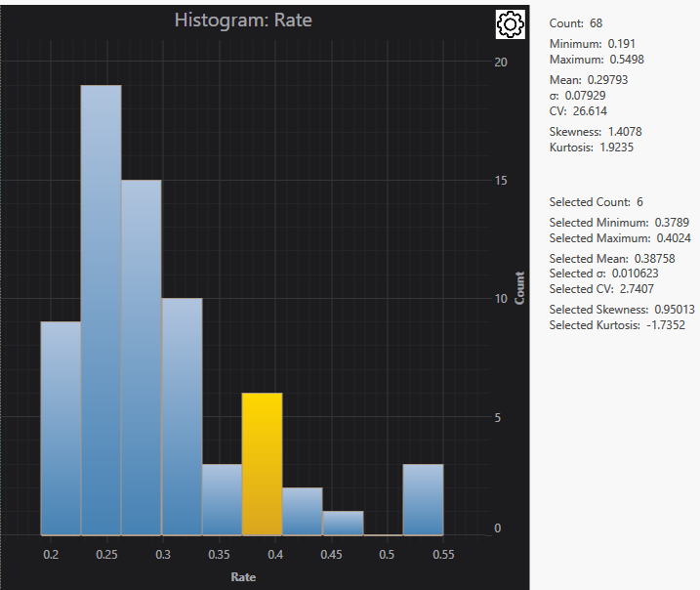Screen dimensions: 700x590
Task: Select the bar at 0.35 left of yellow
Action: pos(222,499)
